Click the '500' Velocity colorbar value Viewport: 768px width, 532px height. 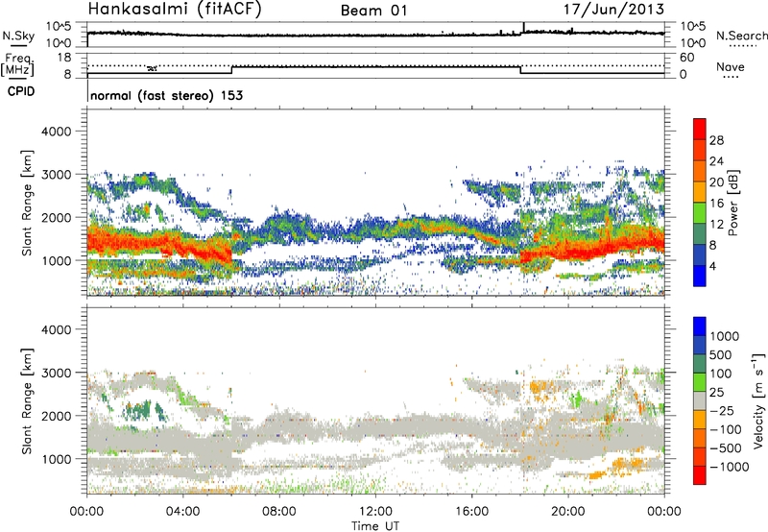(x=721, y=354)
